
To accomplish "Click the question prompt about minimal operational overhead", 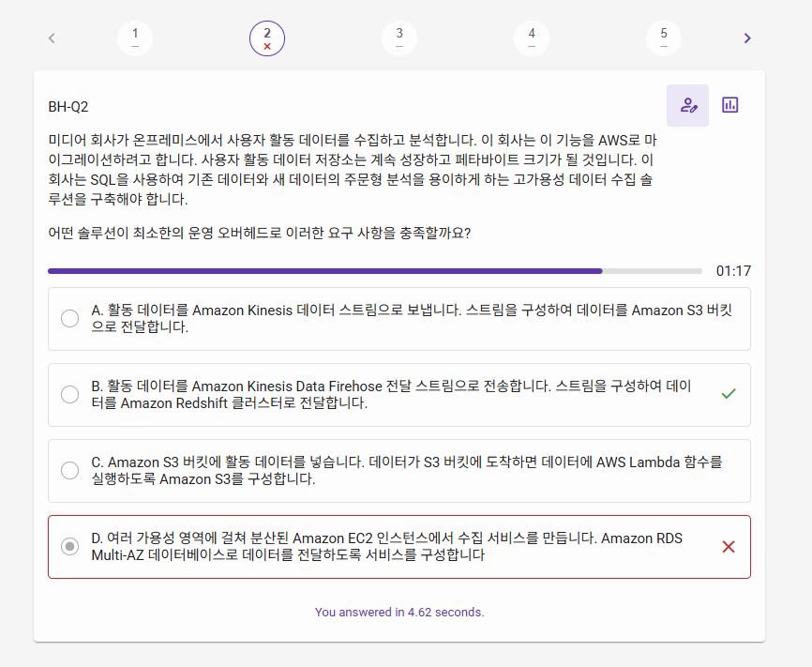I will 259,232.
